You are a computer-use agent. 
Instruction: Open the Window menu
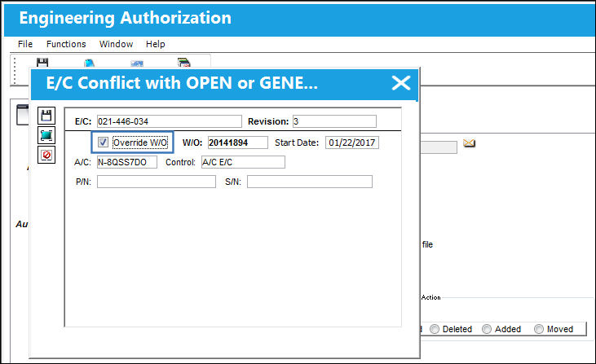(x=116, y=44)
